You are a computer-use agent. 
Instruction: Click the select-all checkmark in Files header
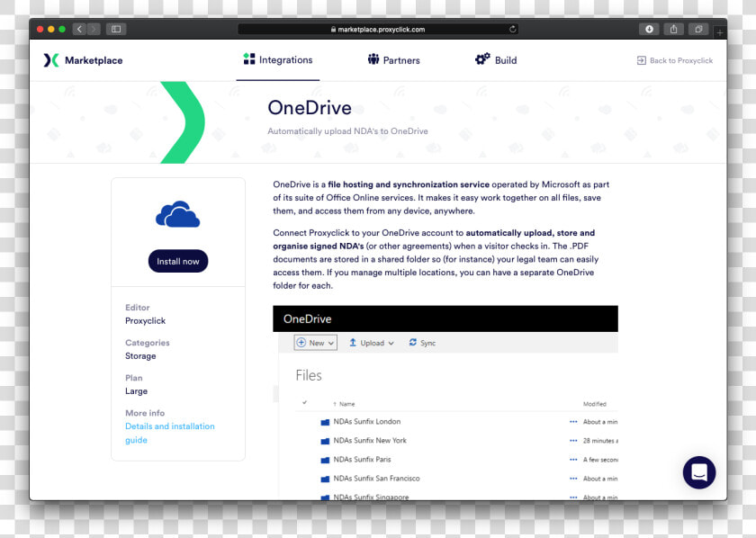305,402
